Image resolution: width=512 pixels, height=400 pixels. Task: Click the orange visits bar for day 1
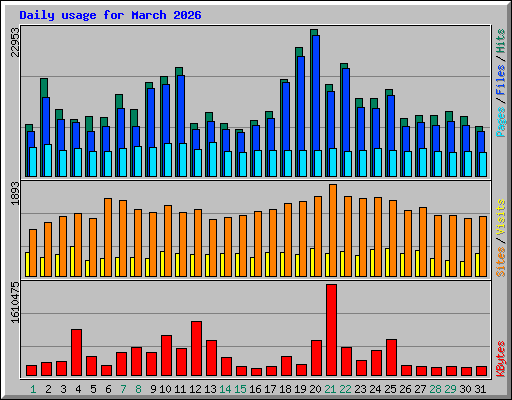(x=33, y=253)
